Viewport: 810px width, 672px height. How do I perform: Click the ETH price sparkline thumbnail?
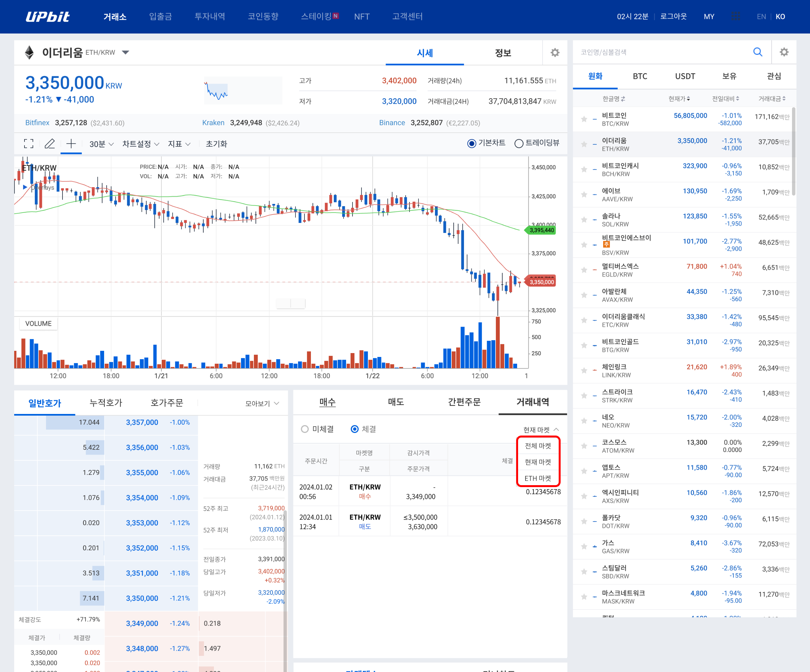(x=243, y=90)
